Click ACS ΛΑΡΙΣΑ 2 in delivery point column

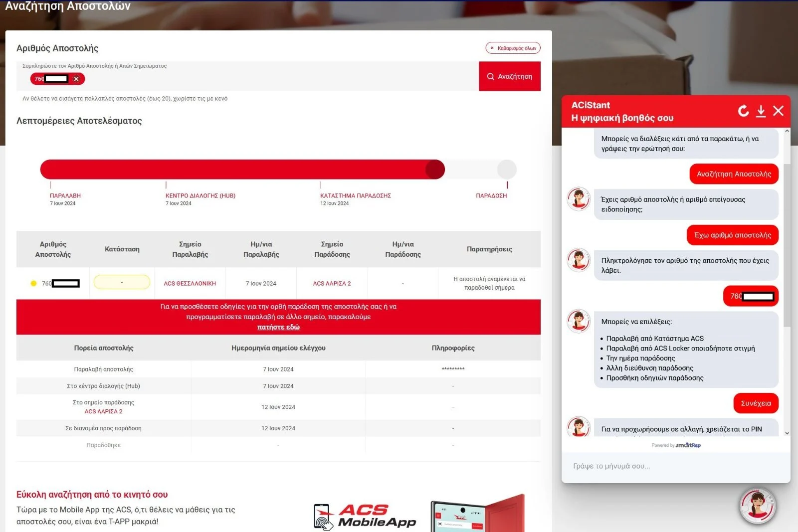(332, 284)
